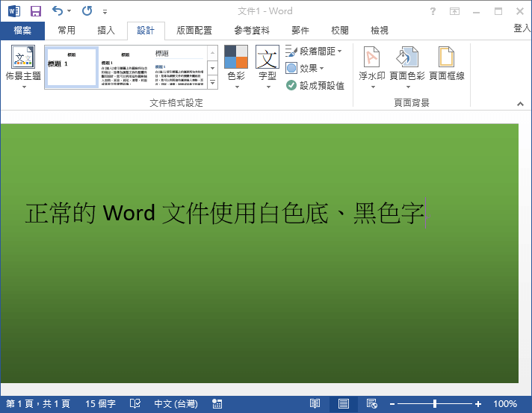Open the 效果 effects menu

coord(305,69)
